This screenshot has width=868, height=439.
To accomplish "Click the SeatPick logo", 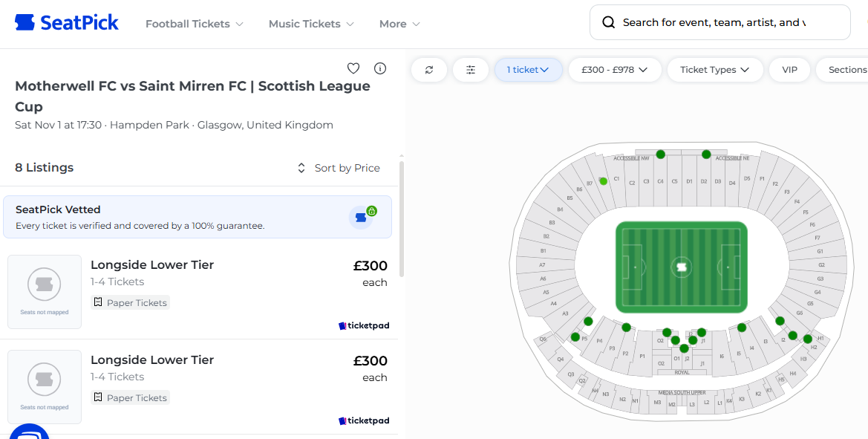I will (x=67, y=23).
